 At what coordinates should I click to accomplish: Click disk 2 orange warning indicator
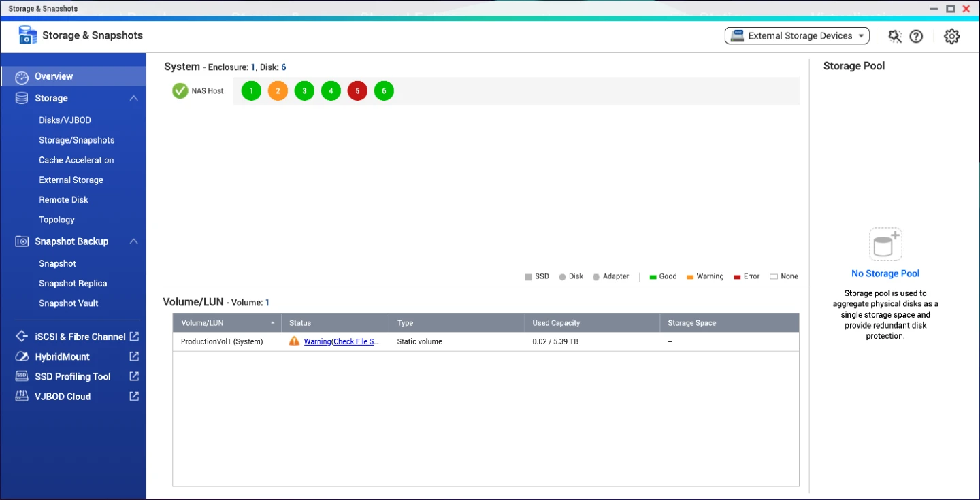tap(278, 90)
